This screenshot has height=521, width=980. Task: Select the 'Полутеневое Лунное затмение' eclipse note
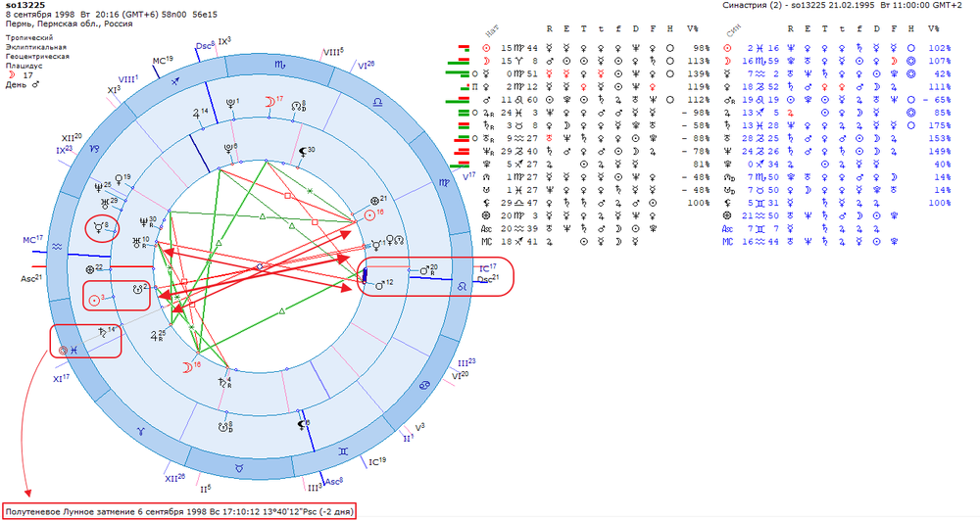click(179, 511)
